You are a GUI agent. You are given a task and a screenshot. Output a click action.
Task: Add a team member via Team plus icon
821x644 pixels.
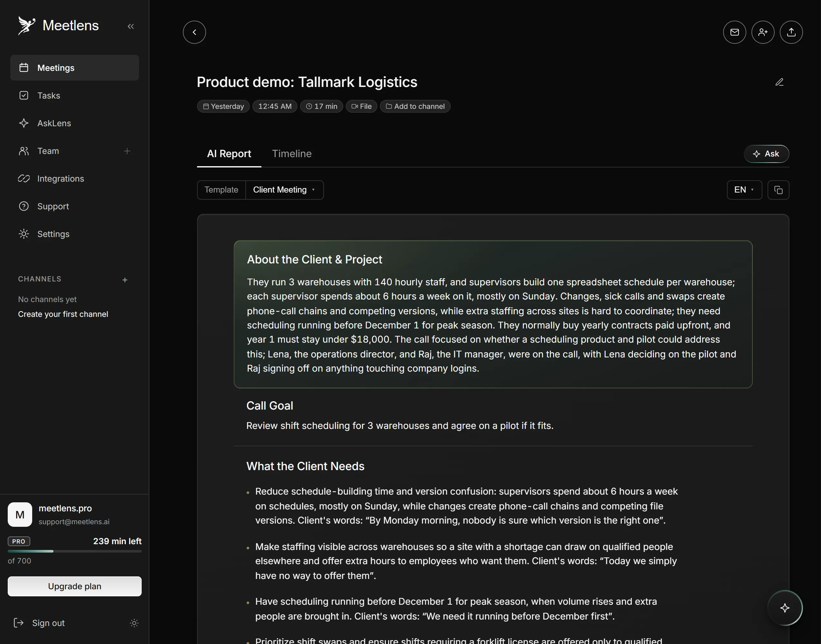(127, 151)
